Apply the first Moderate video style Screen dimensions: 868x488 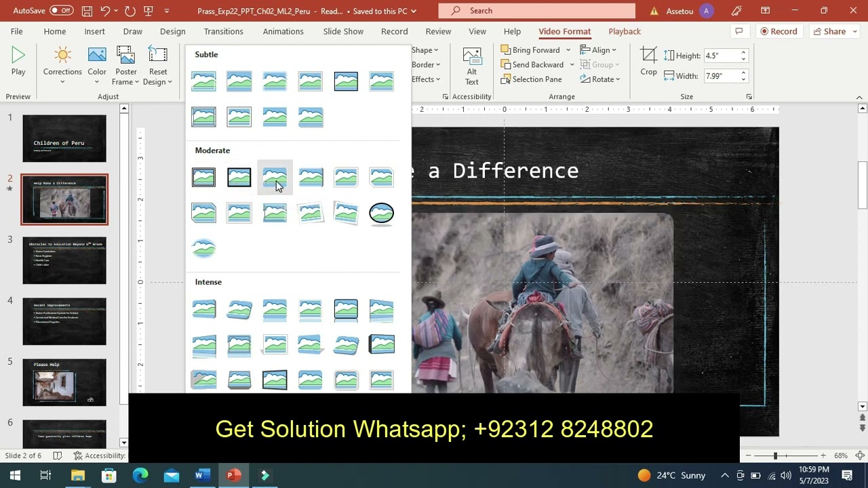tap(203, 178)
